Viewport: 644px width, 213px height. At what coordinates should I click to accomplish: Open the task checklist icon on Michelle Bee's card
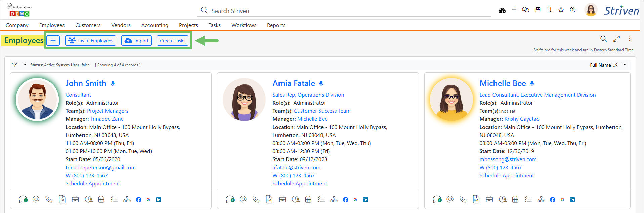coord(528,199)
